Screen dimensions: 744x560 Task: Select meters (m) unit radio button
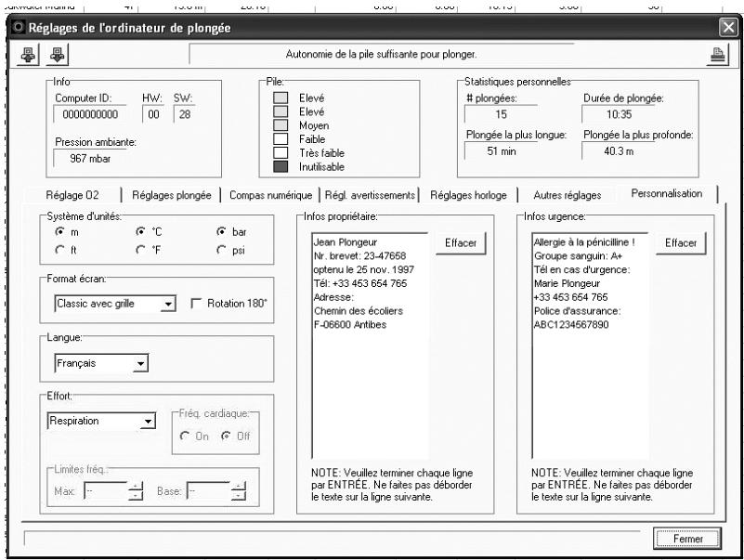[60, 231]
